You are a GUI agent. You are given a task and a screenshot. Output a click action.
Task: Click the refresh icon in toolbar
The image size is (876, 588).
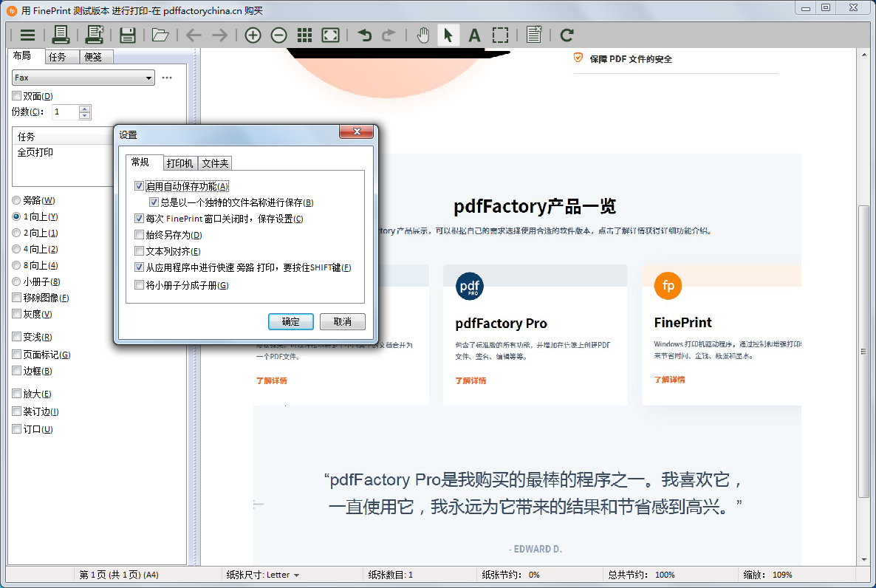pyautogui.click(x=567, y=35)
